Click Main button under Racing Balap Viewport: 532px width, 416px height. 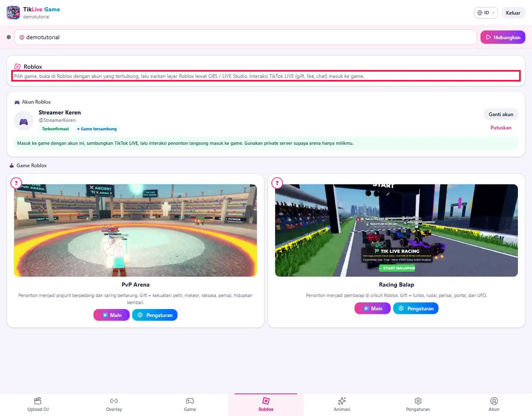tap(372, 308)
